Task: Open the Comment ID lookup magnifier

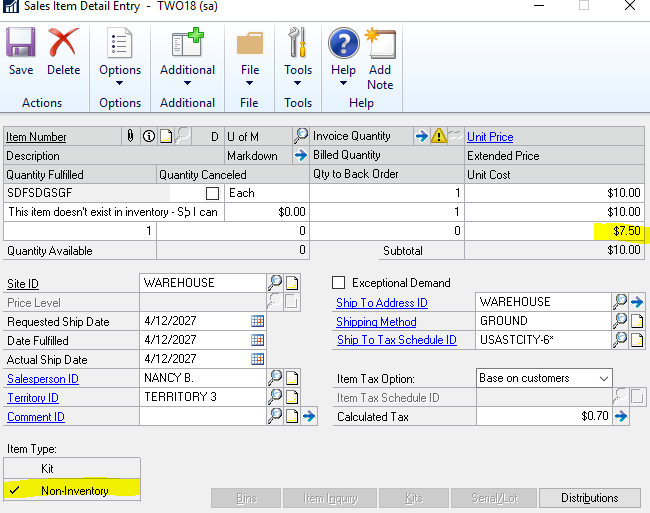Action: (274, 416)
